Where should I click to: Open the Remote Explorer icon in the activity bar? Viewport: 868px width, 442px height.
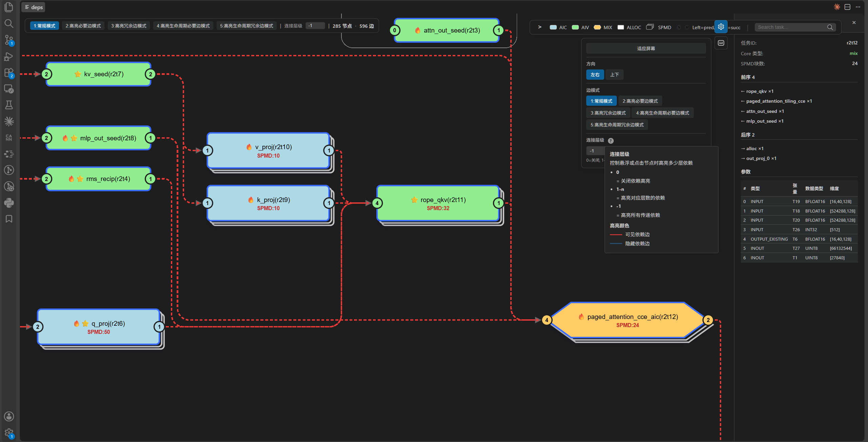point(9,89)
